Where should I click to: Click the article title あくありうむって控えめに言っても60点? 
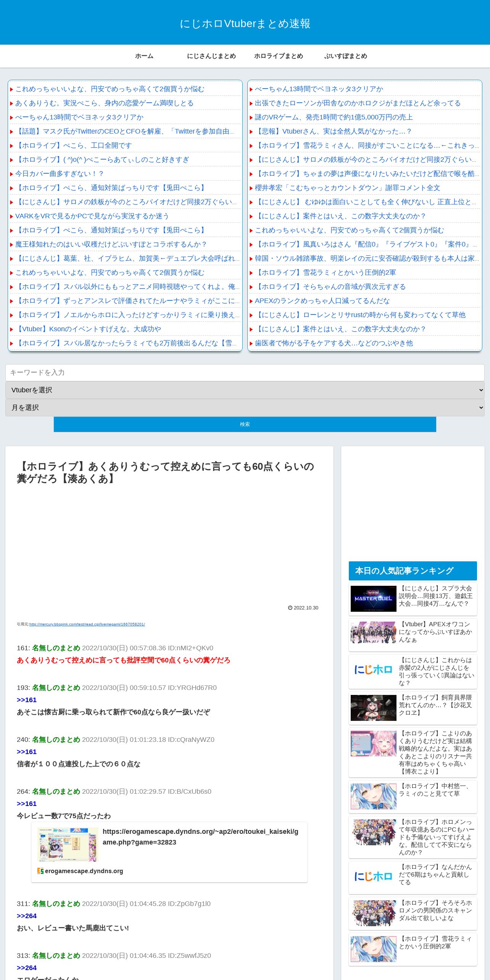click(166, 472)
